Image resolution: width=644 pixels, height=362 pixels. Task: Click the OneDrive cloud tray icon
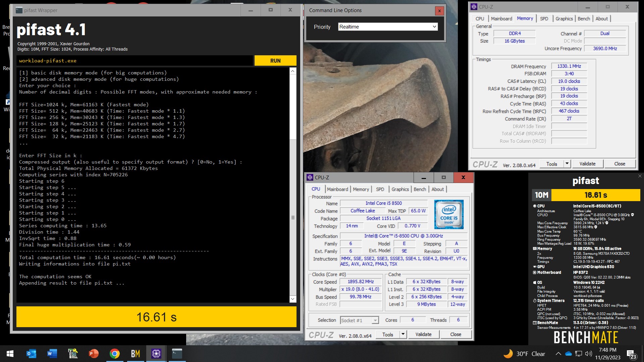point(568,354)
